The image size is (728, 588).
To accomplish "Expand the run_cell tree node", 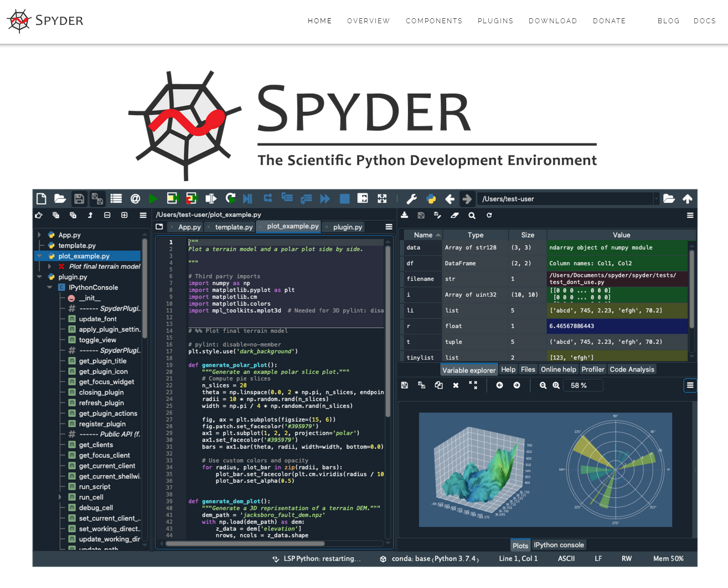I will 60,497.
